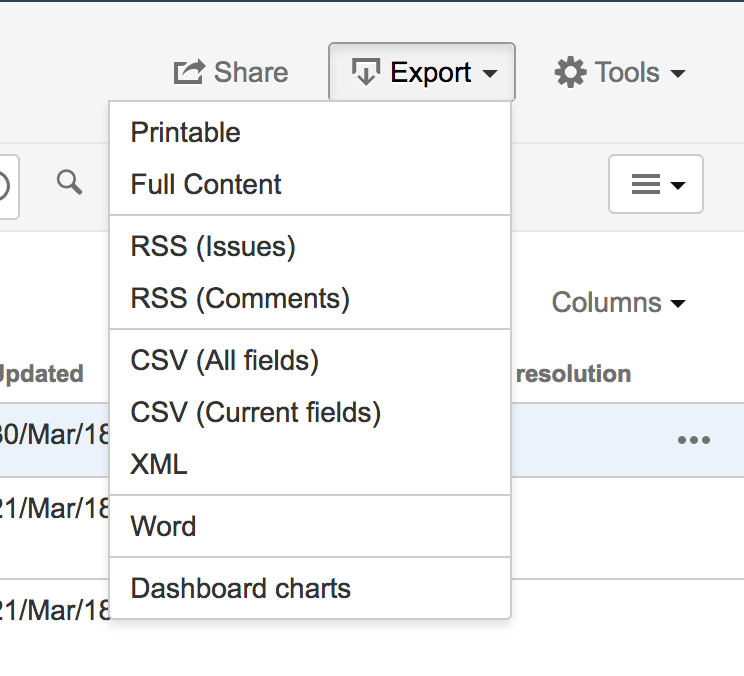Expand the Columns dropdown
Image resolution: width=744 pixels, height=676 pixels.
coord(618,303)
